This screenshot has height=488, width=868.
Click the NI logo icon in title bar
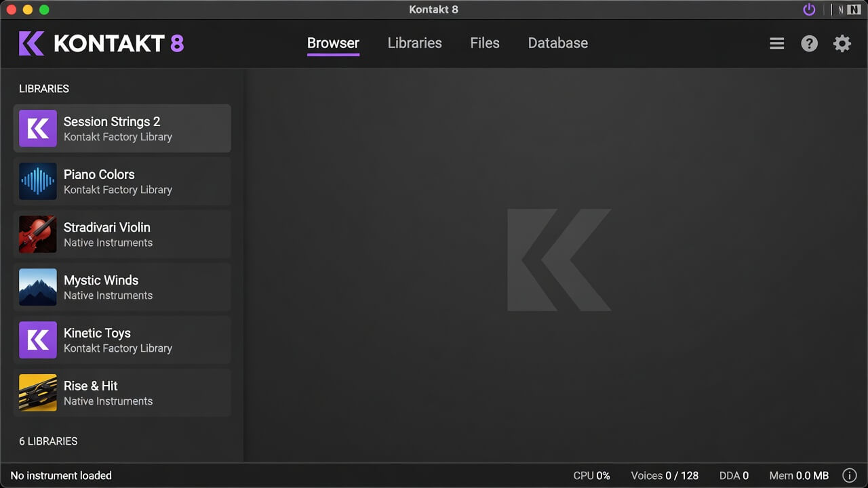854,9
